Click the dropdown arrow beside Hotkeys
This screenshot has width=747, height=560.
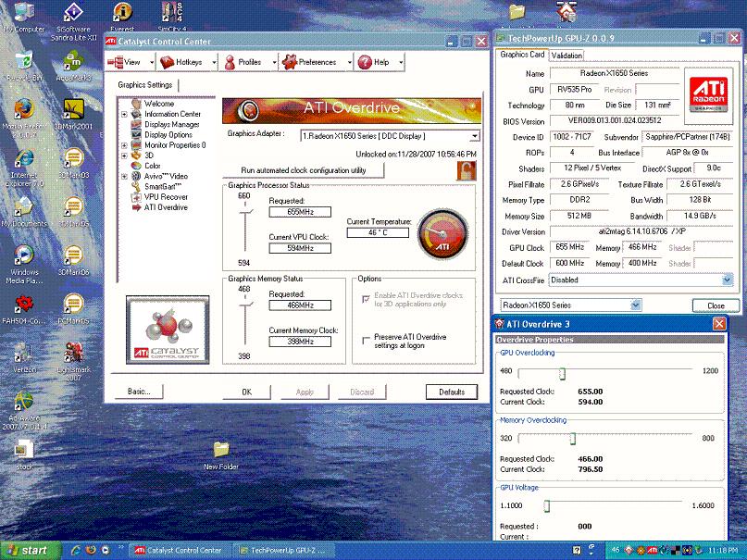tap(214, 62)
